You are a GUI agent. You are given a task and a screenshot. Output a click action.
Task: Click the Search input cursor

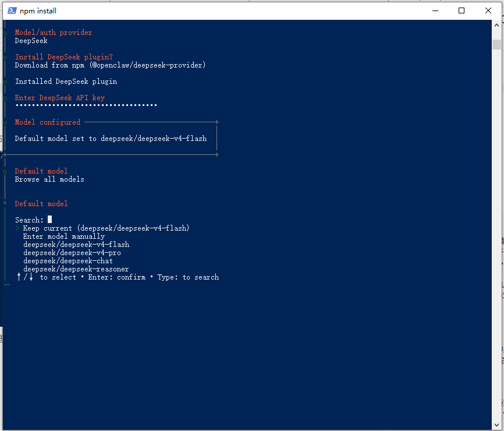tap(50, 220)
